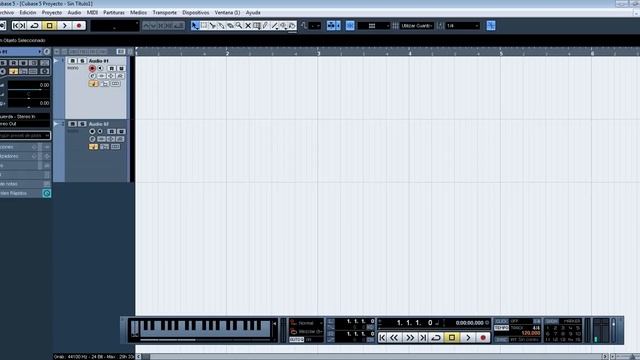Image resolution: width=640 pixels, height=360 pixels.
Task: Select the Scrub tool at toolbar end
Action: click(x=292, y=26)
